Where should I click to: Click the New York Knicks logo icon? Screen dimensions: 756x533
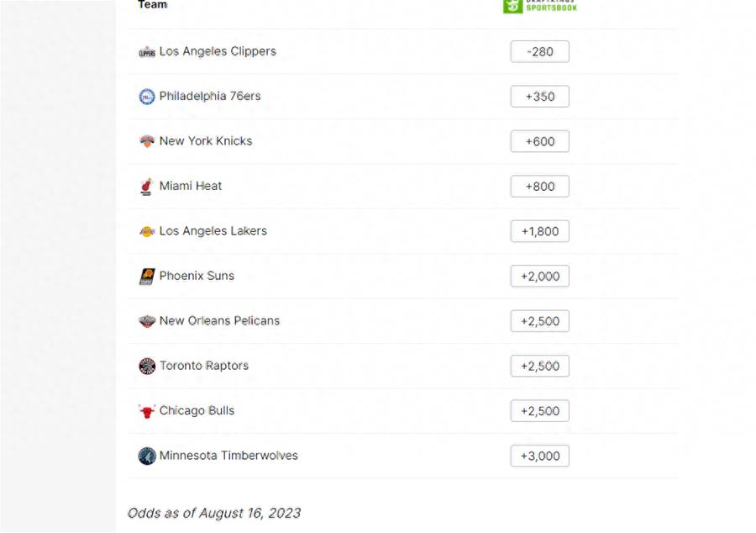pos(147,141)
